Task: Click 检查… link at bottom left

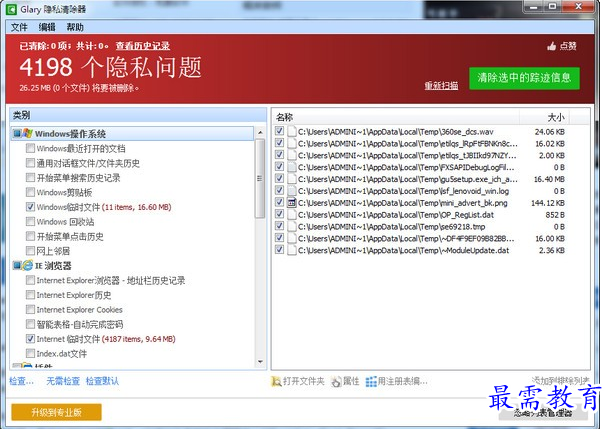Action: coord(21,381)
